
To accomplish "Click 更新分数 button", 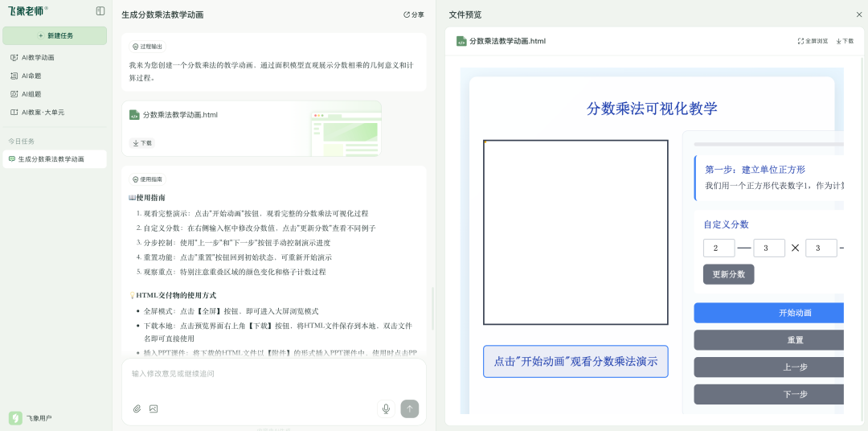I will (728, 274).
